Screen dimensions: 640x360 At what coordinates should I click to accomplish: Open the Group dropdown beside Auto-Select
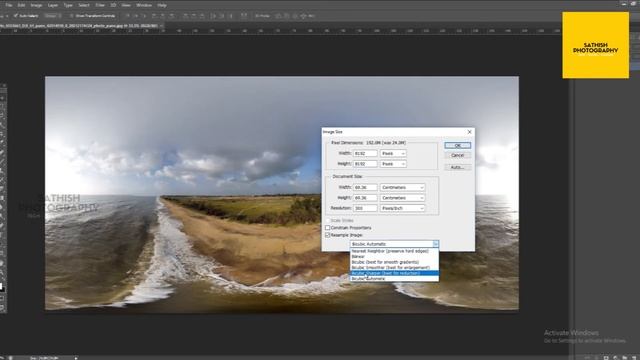(x=53, y=16)
